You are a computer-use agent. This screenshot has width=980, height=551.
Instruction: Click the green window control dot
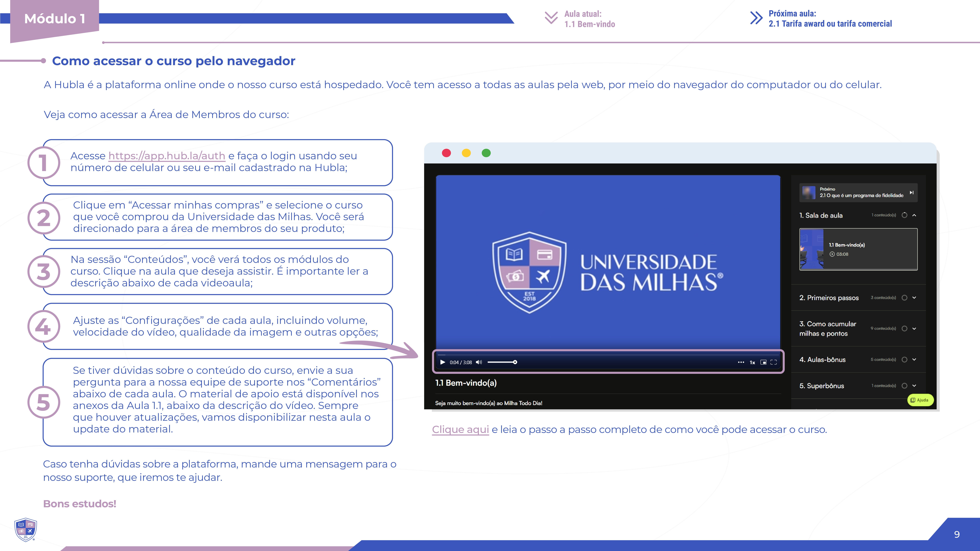[x=486, y=153]
